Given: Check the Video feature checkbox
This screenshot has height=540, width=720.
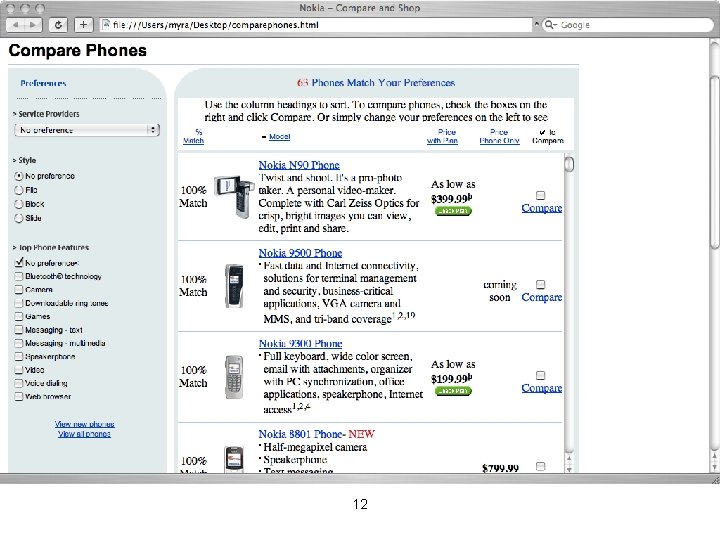Looking at the screenshot, I should pos(19,370).
